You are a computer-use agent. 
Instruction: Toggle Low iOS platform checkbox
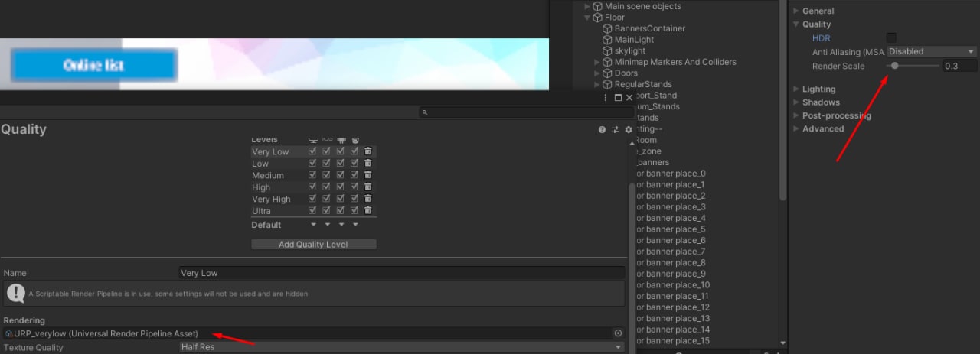[x=326, y=164]
